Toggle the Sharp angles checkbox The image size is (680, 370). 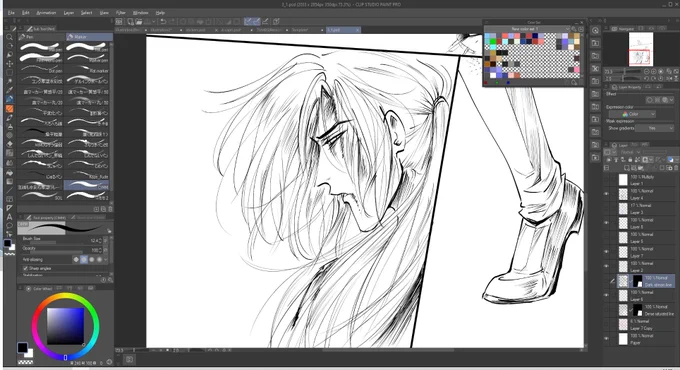tap(25, 268)
